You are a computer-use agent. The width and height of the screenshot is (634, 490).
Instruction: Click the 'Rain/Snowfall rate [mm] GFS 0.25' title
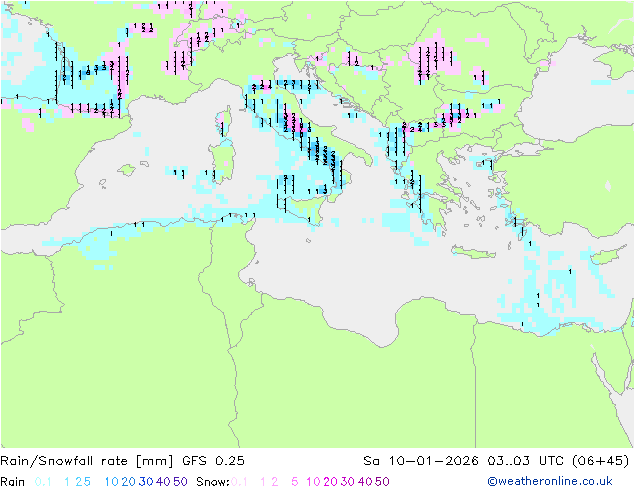point(122,461)
